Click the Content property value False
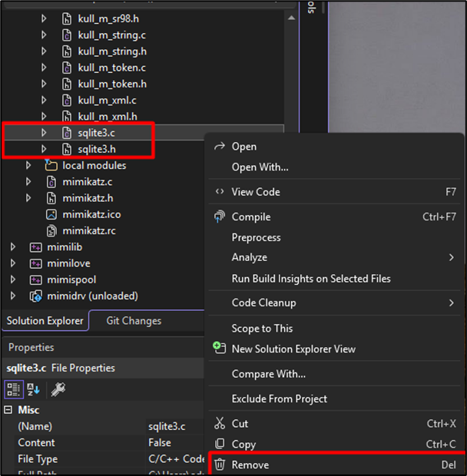467x476 pixels. [160, 443]
